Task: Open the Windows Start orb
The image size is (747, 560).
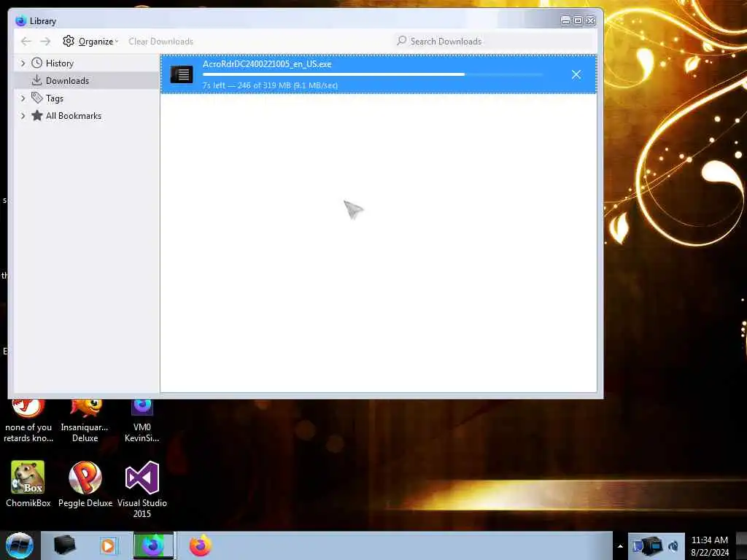Action: tap(19, 545)
